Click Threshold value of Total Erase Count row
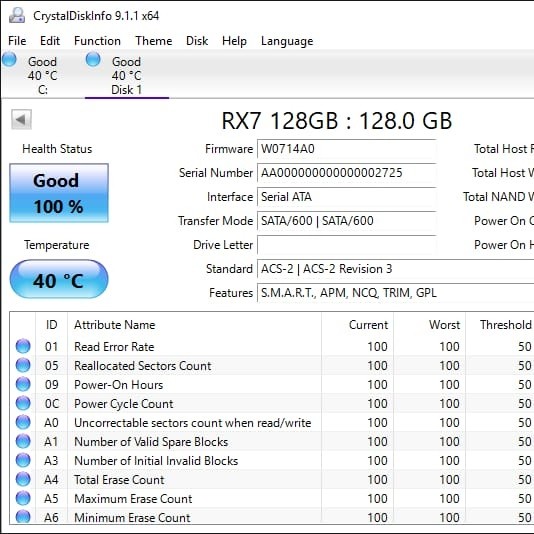This screenshot has height=534, width=534. pos(525,480)
